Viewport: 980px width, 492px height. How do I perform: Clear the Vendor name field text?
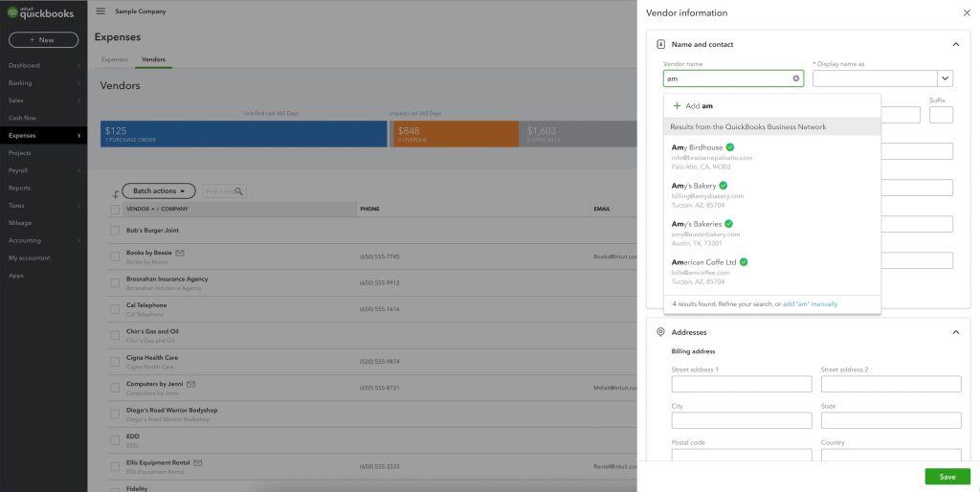(x=795, y=78)
